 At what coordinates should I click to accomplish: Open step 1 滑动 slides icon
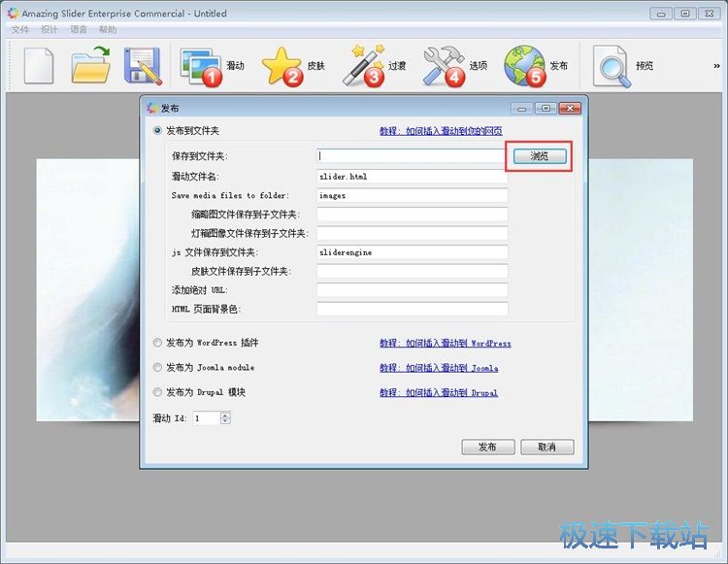(x=201, y=66)
